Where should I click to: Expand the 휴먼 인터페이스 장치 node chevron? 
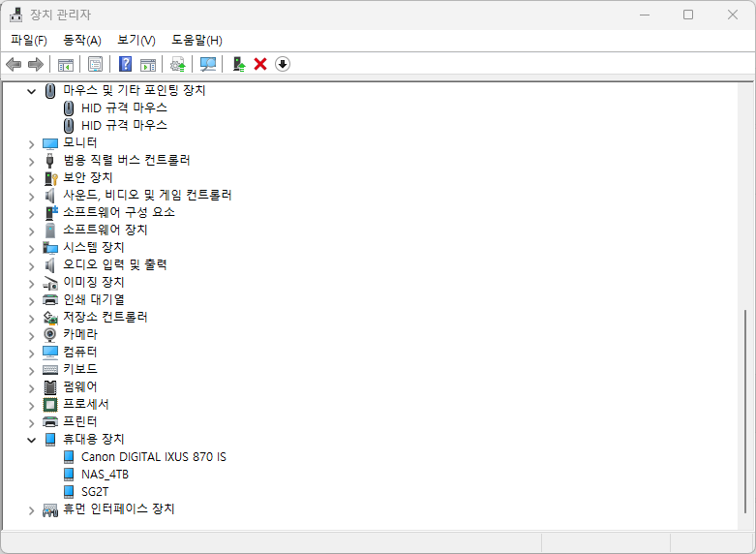point(31,510)
